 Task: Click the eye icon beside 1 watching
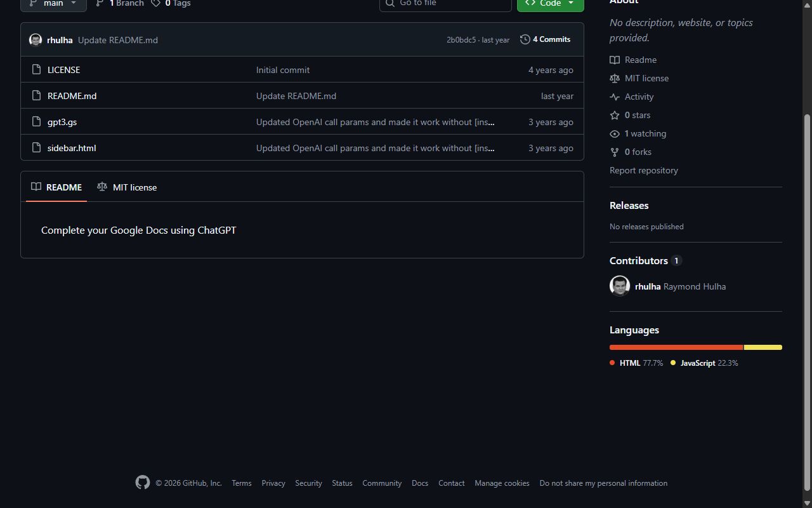pos(615,133)
